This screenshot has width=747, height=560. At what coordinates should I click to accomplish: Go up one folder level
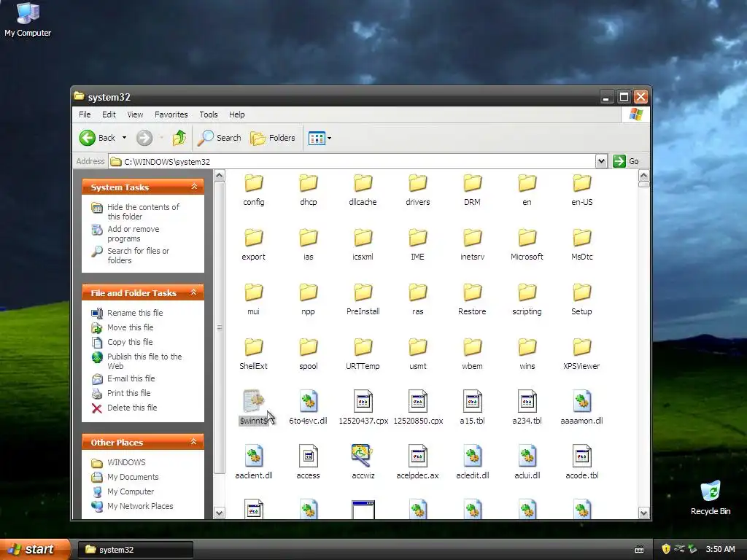pos(179,138)
